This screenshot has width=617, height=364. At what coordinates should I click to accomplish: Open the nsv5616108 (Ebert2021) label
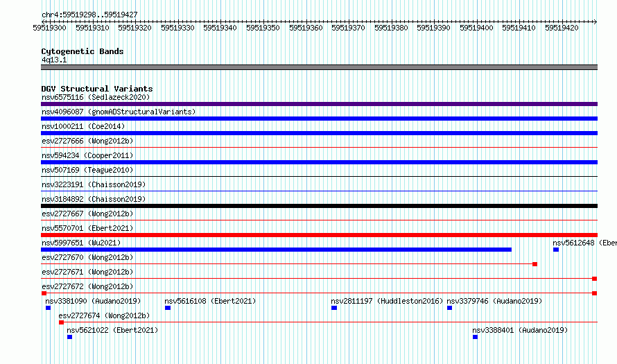[210, 301]
